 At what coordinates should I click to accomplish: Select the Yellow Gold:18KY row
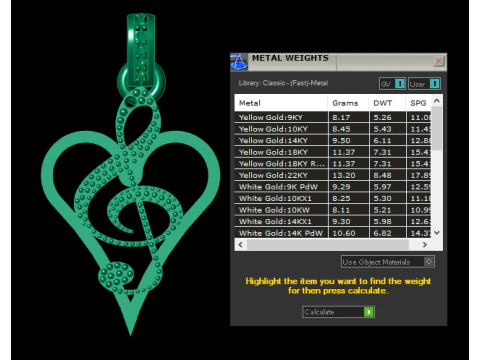[333, 152]
